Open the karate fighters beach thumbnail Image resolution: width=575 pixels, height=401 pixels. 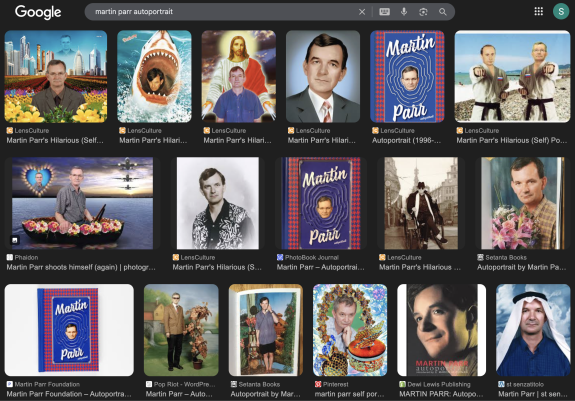click(512, 76)
